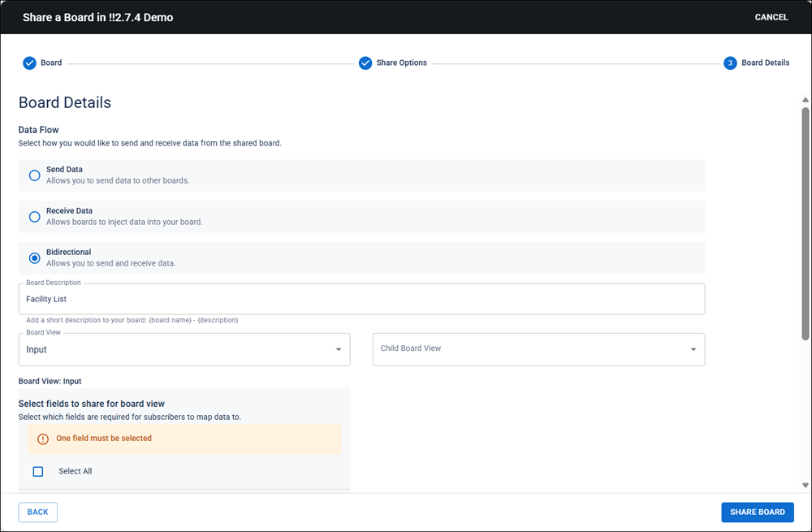Select the Receive Data radio button
812x532 pixels.
(x=35, y=217)
